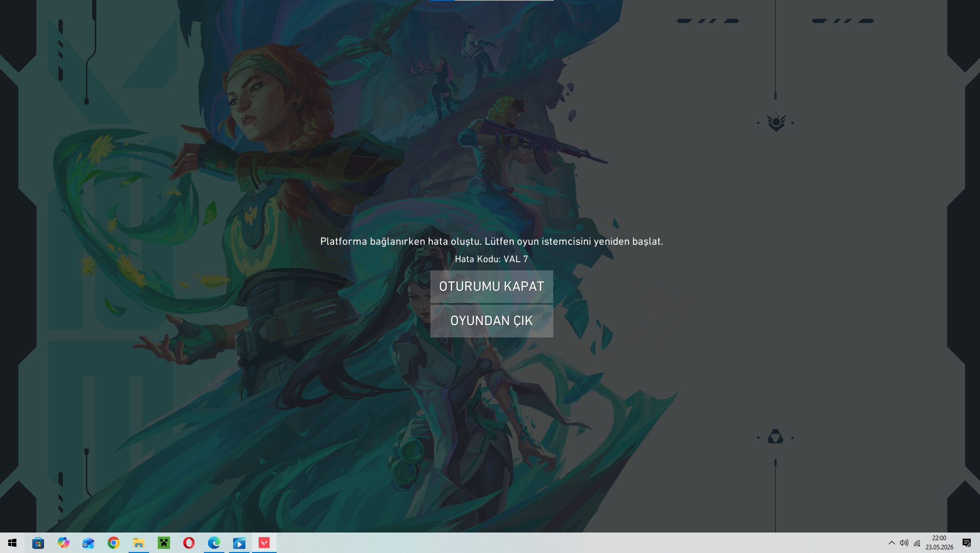Open the media player taskbar icon
980x553 pixels.
(x=239, y=543)
